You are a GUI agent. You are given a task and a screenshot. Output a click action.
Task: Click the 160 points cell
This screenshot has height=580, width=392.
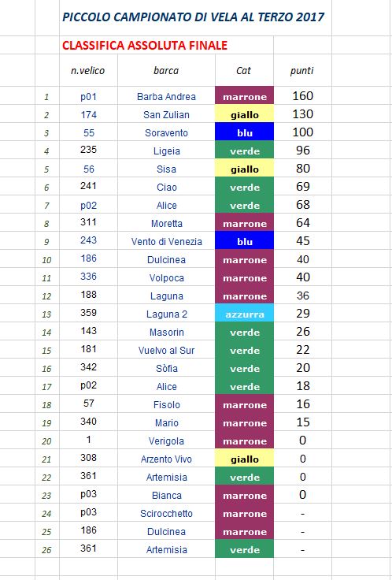[302, 95]
